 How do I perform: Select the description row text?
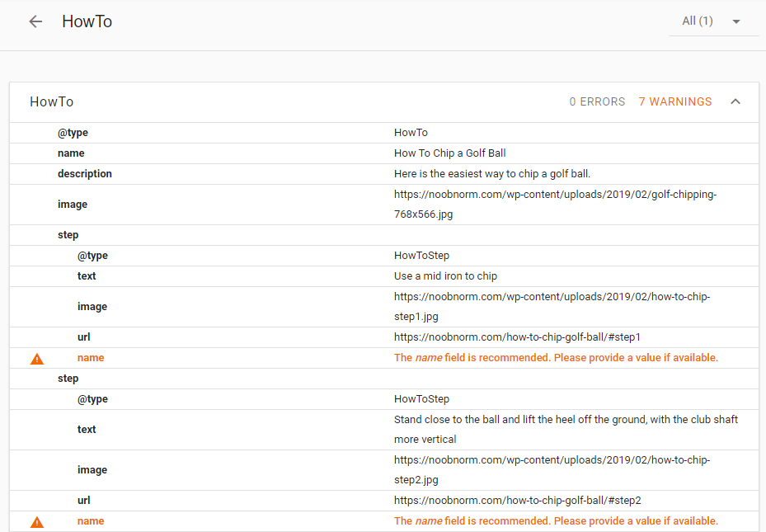492,174
